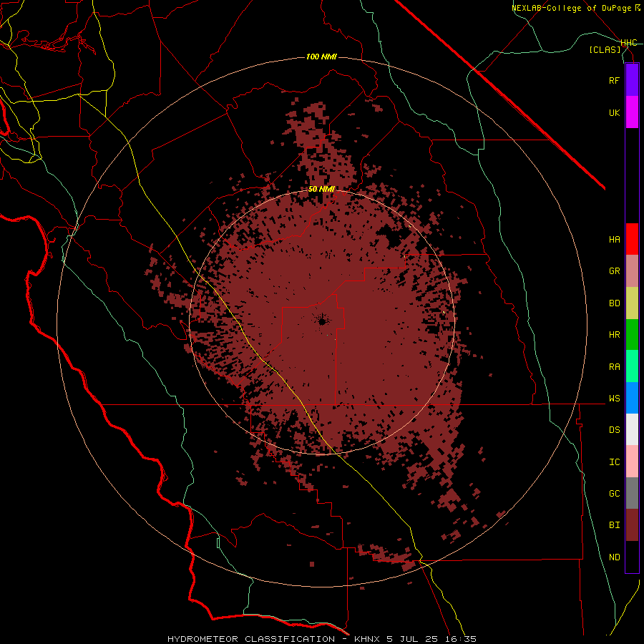The height and width of the screenshot is (644, 644).
Task: Click the "HYDROMETEOR CLASSIFICATION" title text
Action: coord(251,639)
